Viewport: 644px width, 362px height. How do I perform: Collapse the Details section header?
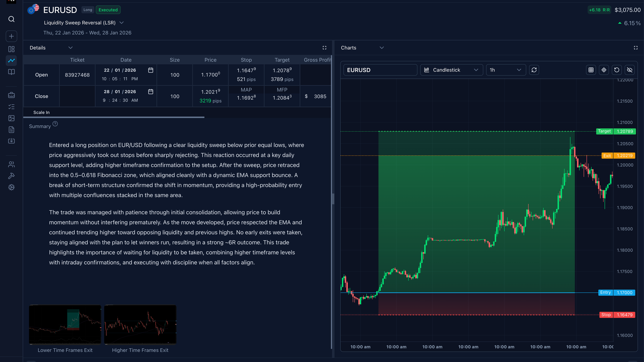pyautogui.click(x=70, y=48)
